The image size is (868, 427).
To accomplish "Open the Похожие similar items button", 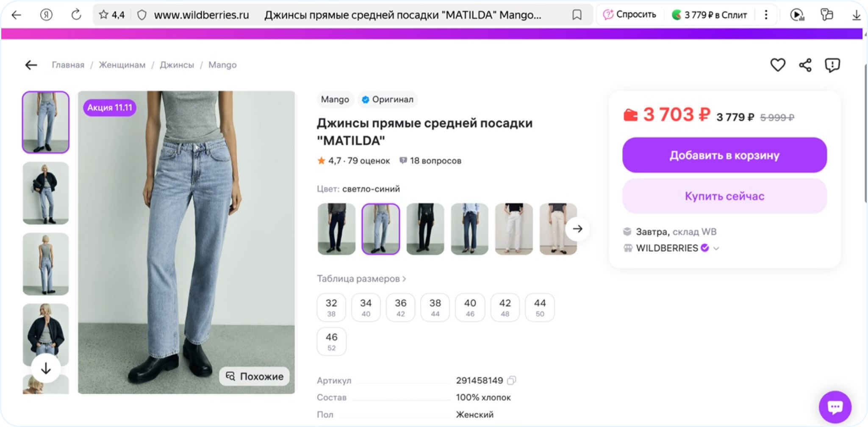I will pyautogui.click(x=255, y=376).
